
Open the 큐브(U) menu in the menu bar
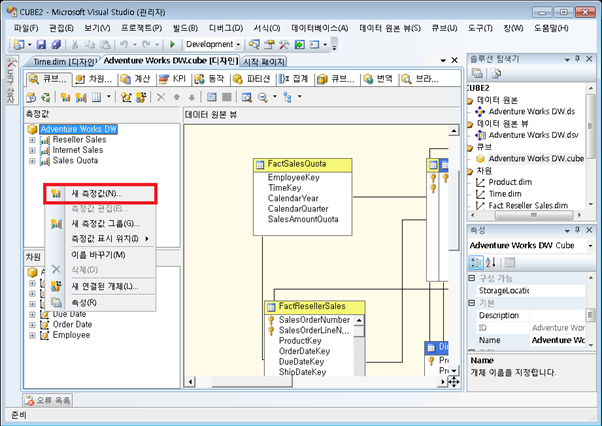click(444, 28)
